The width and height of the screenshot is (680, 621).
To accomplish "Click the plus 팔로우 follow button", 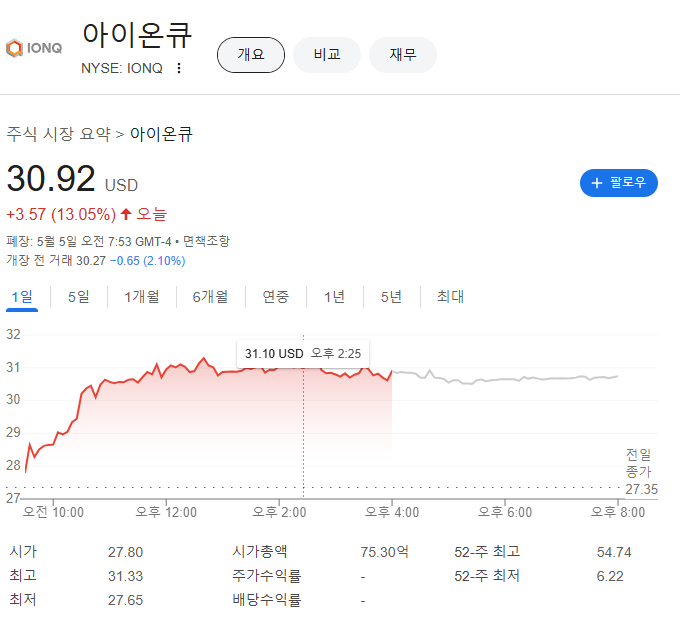I will point(618,183).
